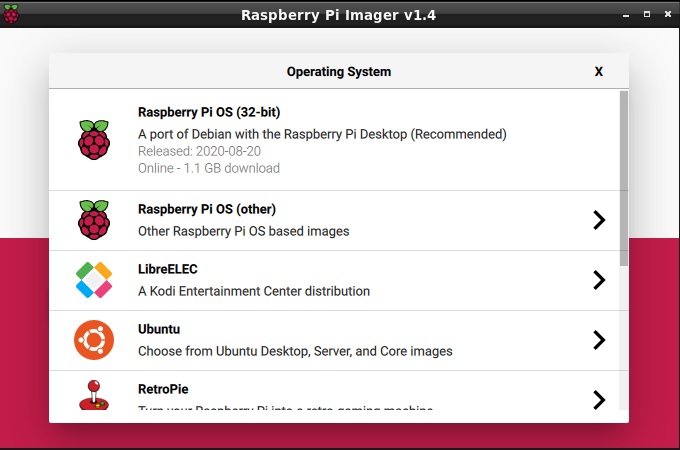Minimize the Raspberry Pi Imager window

pyautogui.click(x=626, y=15)
